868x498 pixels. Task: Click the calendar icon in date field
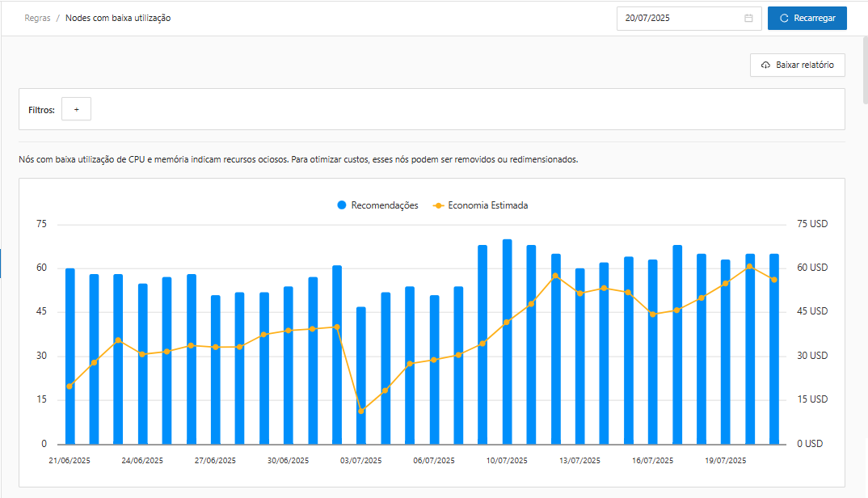tap(748, 18)
